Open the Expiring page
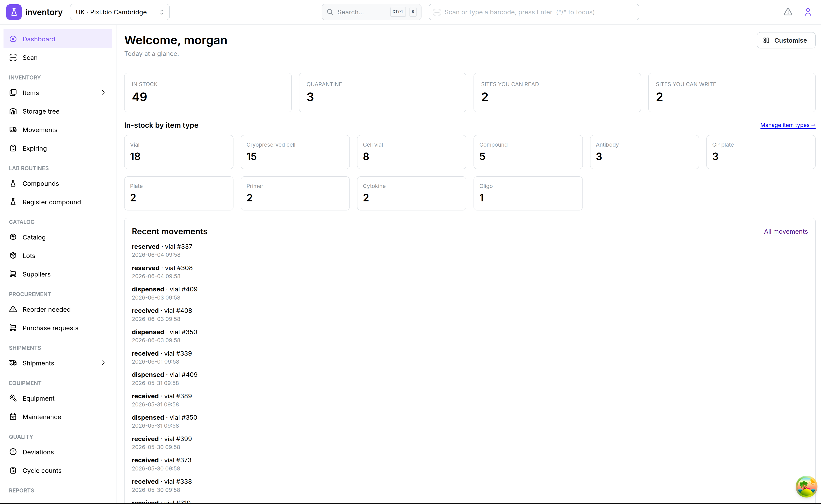This screenshot has height=504, width=821. (x=58, y=148)
